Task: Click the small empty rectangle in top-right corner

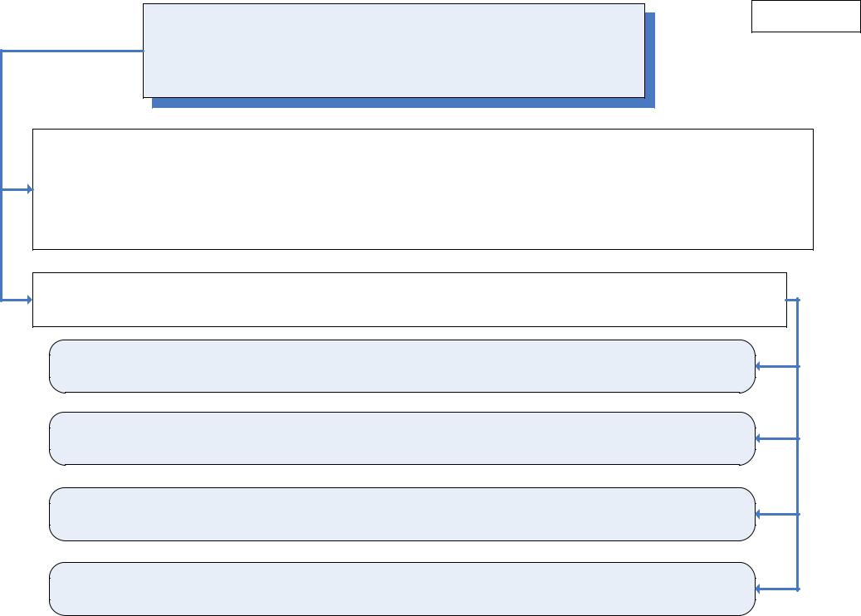Action: point(805,17)
